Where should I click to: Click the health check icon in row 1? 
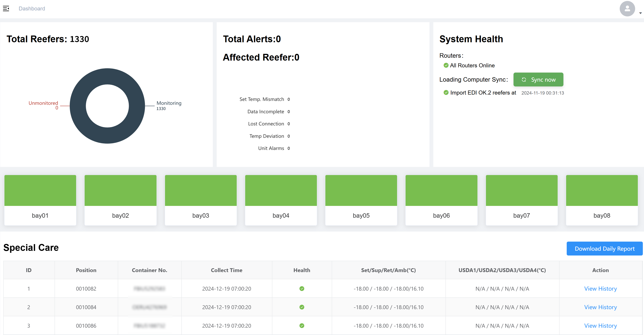click(302, 288)
